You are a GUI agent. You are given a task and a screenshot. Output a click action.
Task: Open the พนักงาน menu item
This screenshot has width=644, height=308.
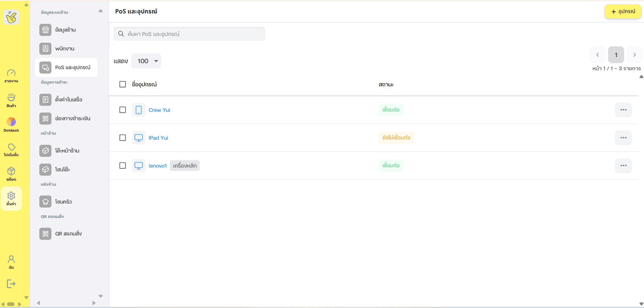point(66,49)
